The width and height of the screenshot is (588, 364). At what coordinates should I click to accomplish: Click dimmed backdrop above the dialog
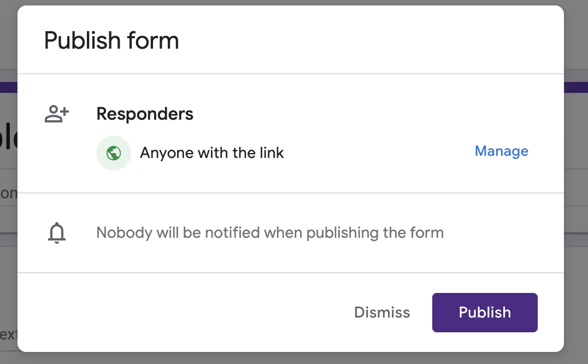(x=294, y=2)
